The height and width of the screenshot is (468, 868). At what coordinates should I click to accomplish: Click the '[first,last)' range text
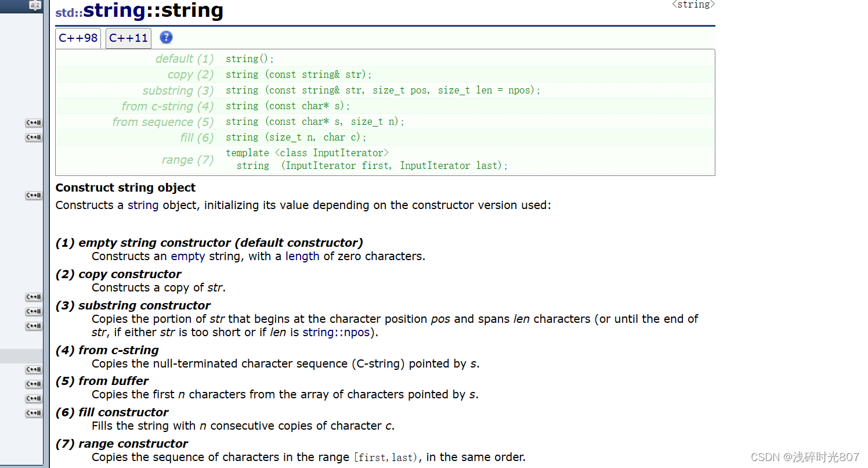[385, 458]
